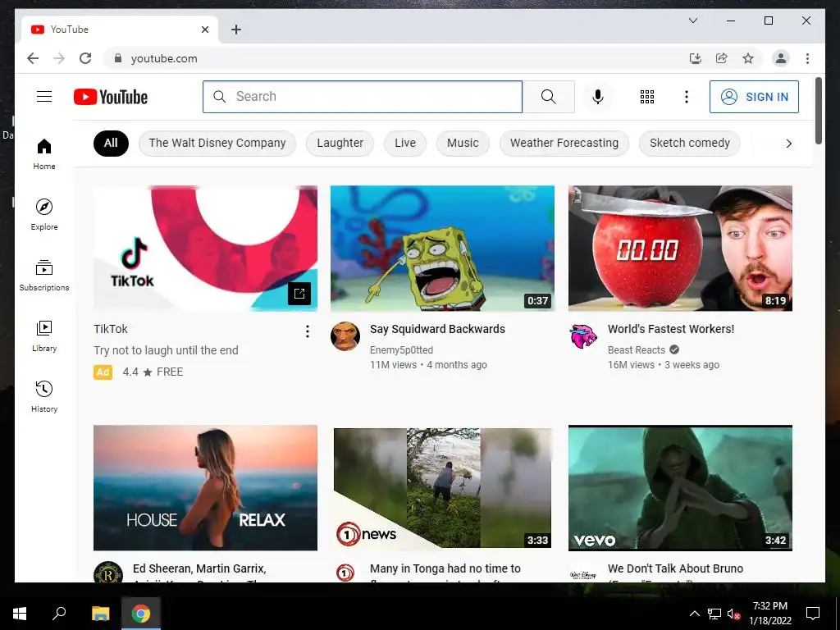The height and width of the screenshot is (630, 840).
Task: Filter by Live chip
Action: tap(405, 143)
